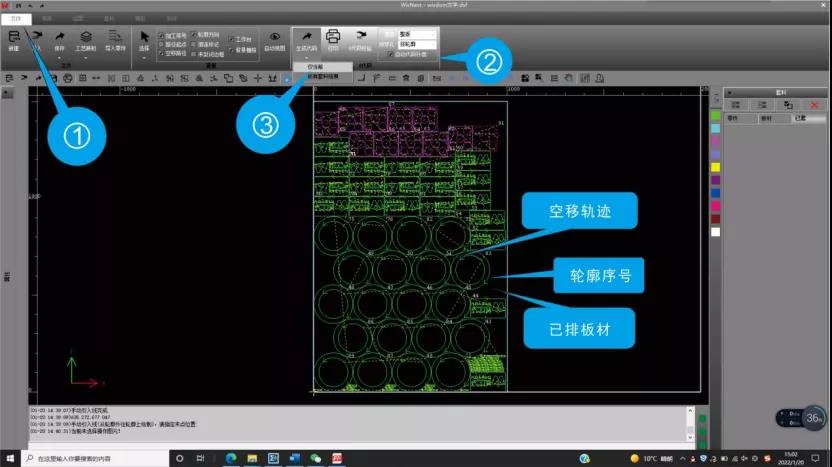The image size is (832, 467).
Task: Click the last icon in secondary toolbar row
Action: (599, 79)
